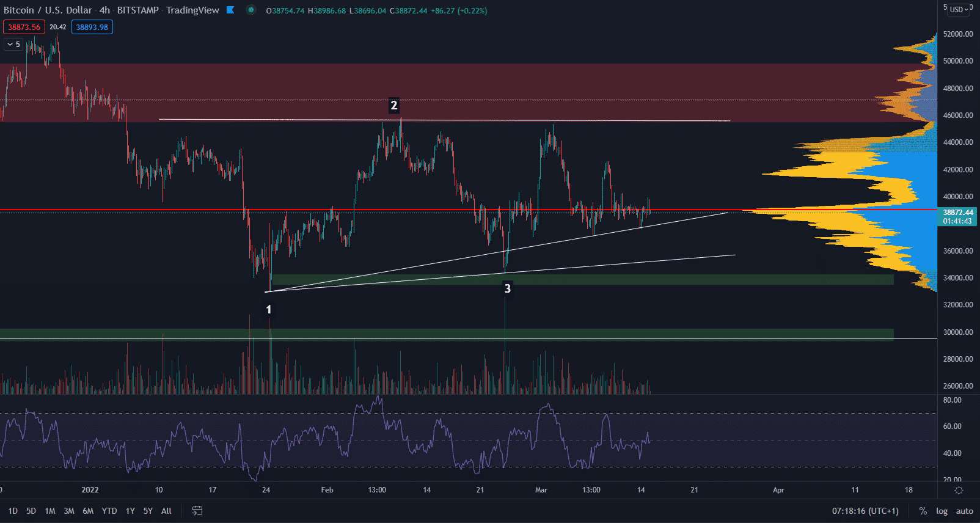Switch to 1M time range
This screenshot has height=523, width=980.
pyautogui.click(x=50, y=511)
